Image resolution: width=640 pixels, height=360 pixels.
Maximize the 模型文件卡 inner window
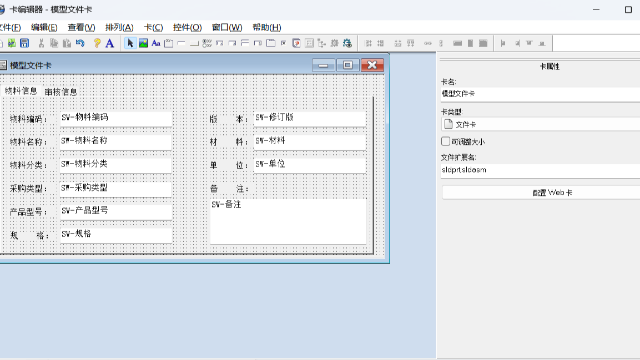348,65
